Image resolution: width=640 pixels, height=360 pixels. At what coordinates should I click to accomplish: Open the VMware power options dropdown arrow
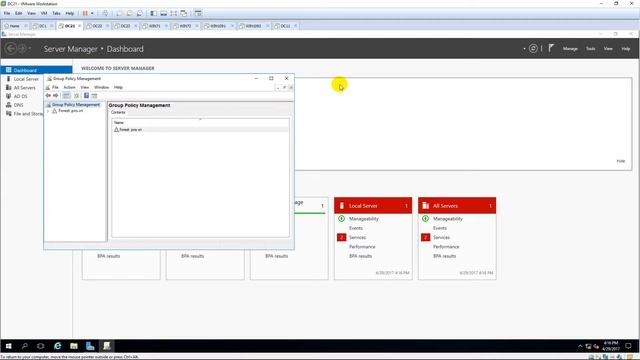(x=92, y=13)
